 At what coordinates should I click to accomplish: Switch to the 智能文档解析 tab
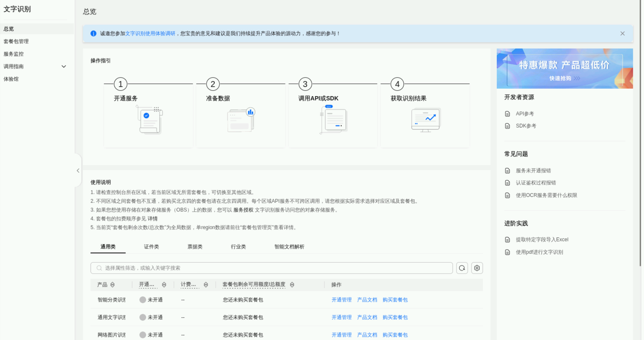coord(289,246)
